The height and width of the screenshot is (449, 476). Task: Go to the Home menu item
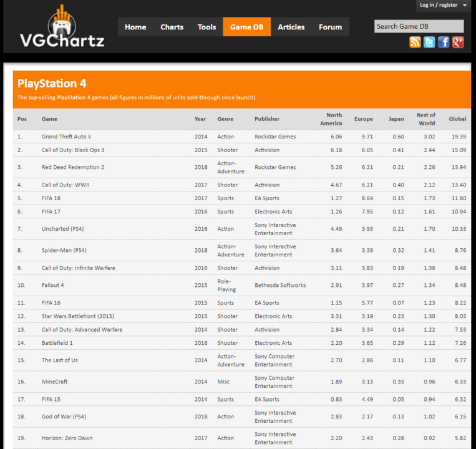[135, 27]
